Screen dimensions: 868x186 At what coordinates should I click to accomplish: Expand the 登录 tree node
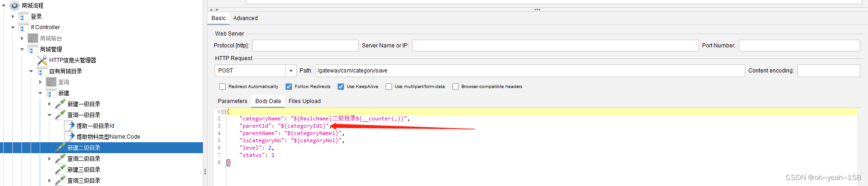coord(13,16)
